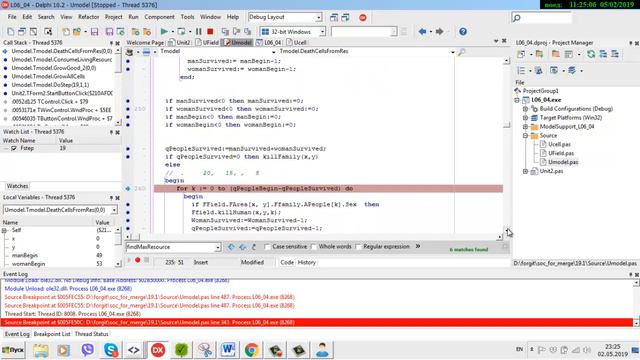Viewport: 640px width, 360px height.
Task: Click the Save file icon in the toolbar
Action: [94, 31]
